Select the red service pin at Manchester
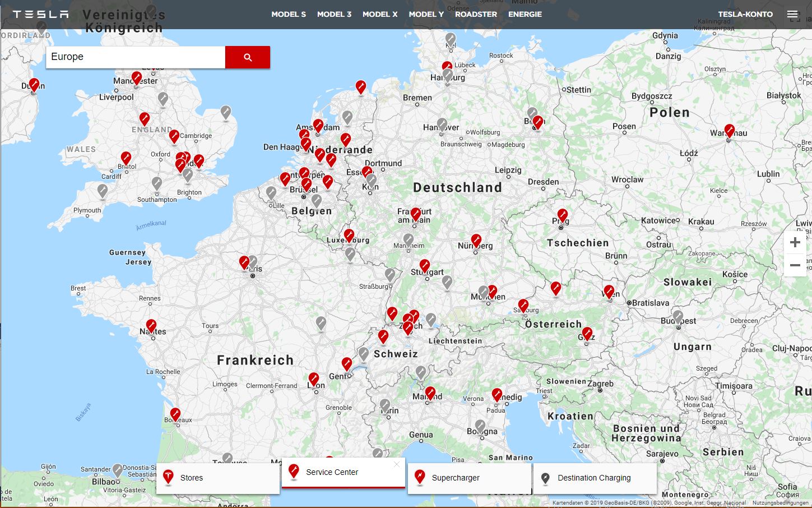 coord(137,78)
